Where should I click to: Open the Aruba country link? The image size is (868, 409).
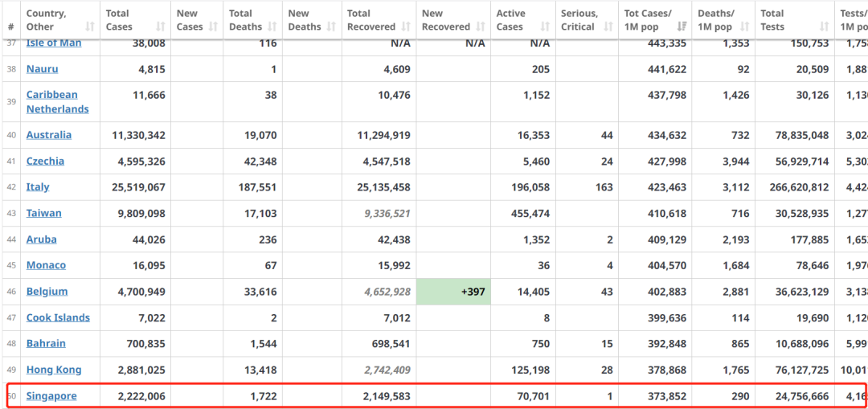(42, 239)
